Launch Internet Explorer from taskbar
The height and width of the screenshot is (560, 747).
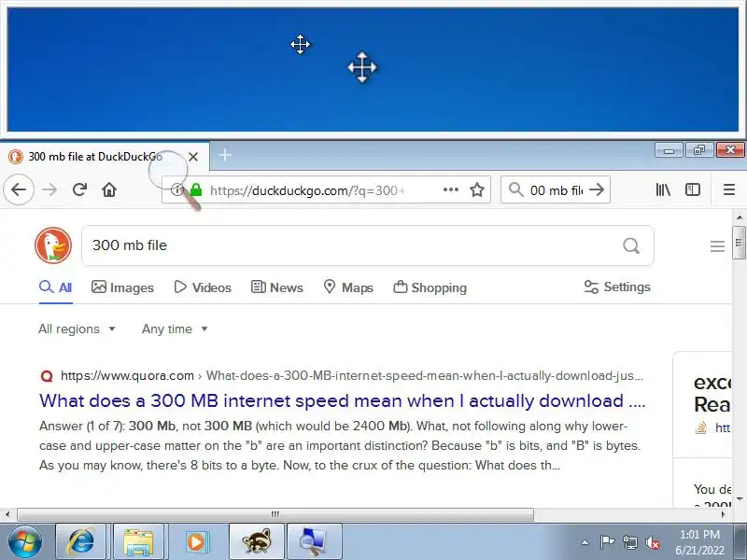[81, 541]
